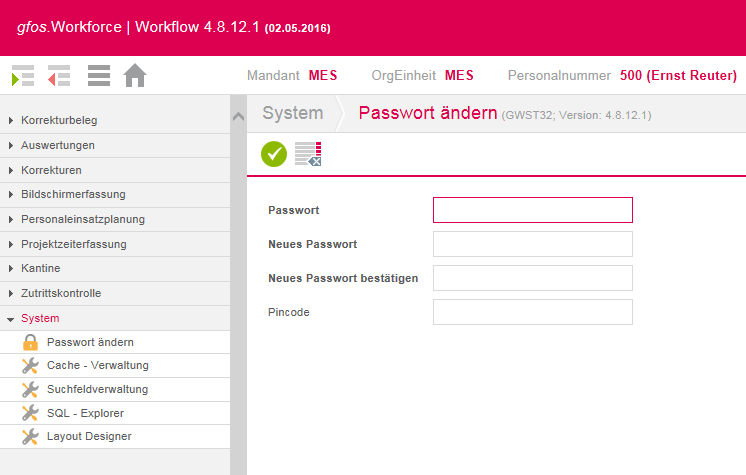Click the collapse menu icon with red arrow
Image resolution: width=746 pixels, height=475 pixels.
[59, 76]
